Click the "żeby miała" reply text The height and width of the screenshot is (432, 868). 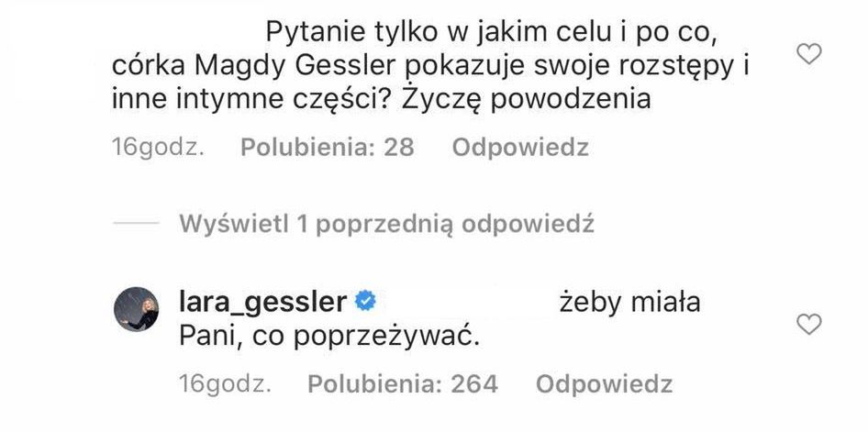(x=620, y=302)
